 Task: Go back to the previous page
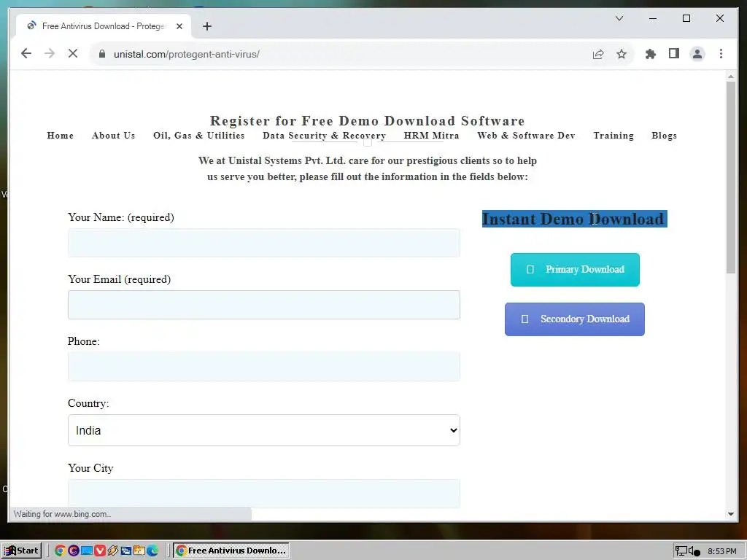pos(26,54)
